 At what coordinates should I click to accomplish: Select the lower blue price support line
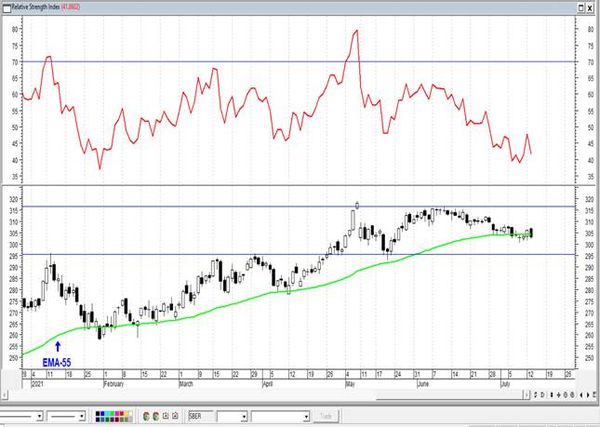pos(298,254)
